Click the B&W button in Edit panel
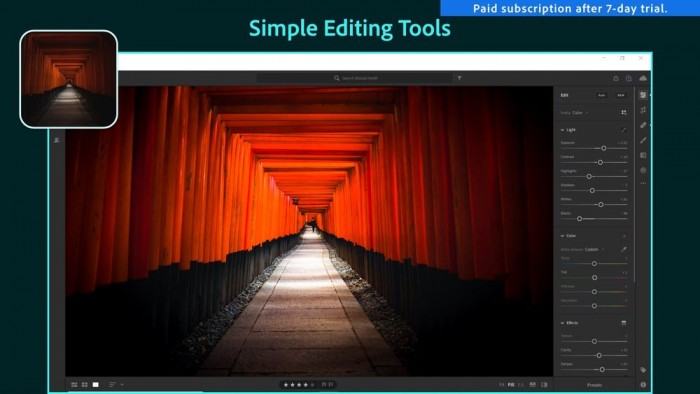 click(x=621, y=95)
